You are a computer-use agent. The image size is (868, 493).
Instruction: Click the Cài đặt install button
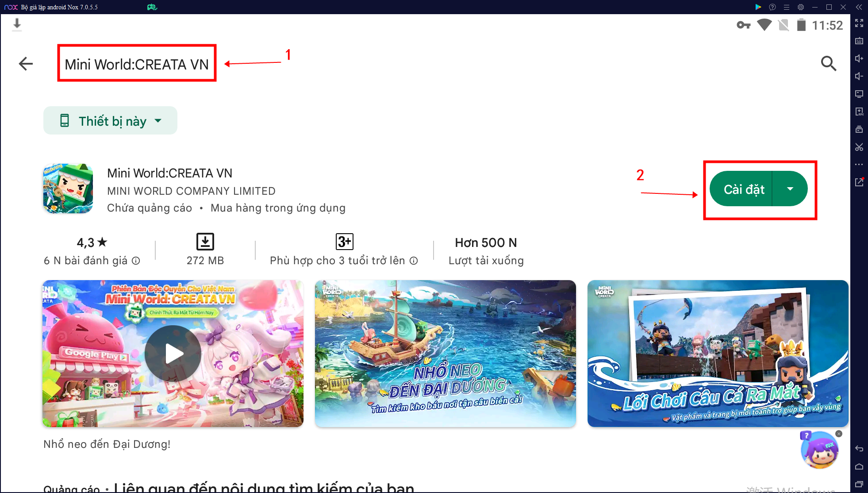(744, 189)
